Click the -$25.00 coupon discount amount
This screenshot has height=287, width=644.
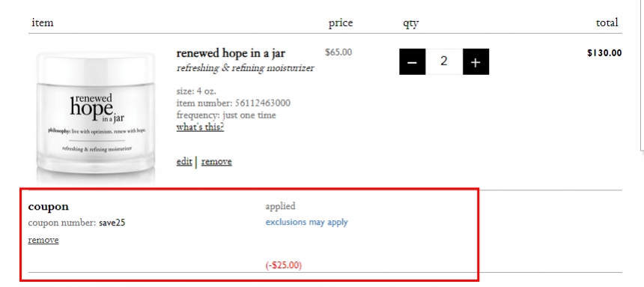click(283, 265)
